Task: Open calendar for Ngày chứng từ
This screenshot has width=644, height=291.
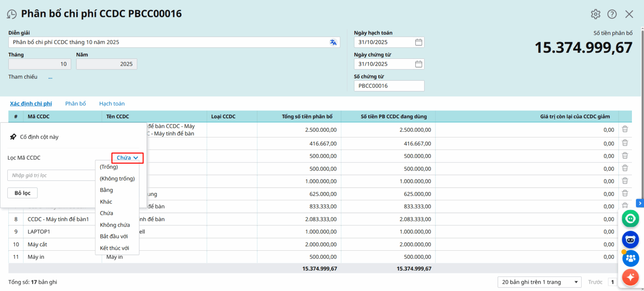Action: coord(419,64)
